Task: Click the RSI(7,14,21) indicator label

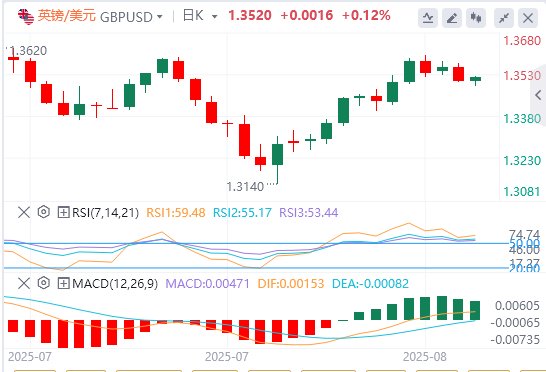Action: pos(105,212)
